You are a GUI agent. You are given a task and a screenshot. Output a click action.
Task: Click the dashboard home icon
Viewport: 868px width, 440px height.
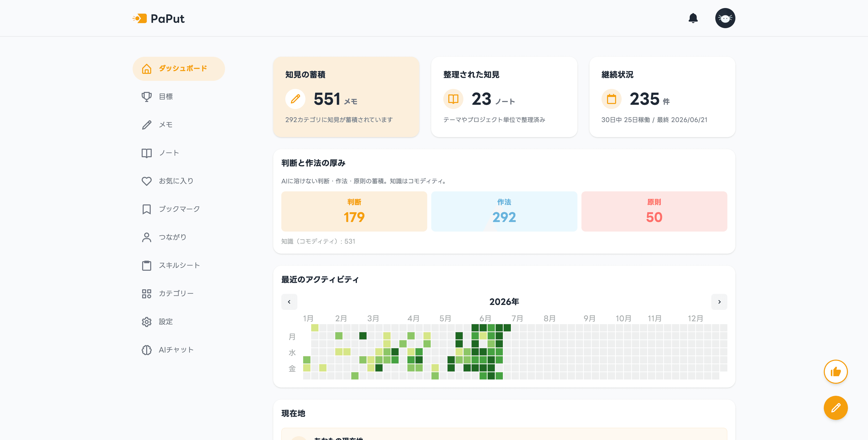[147, 69]
